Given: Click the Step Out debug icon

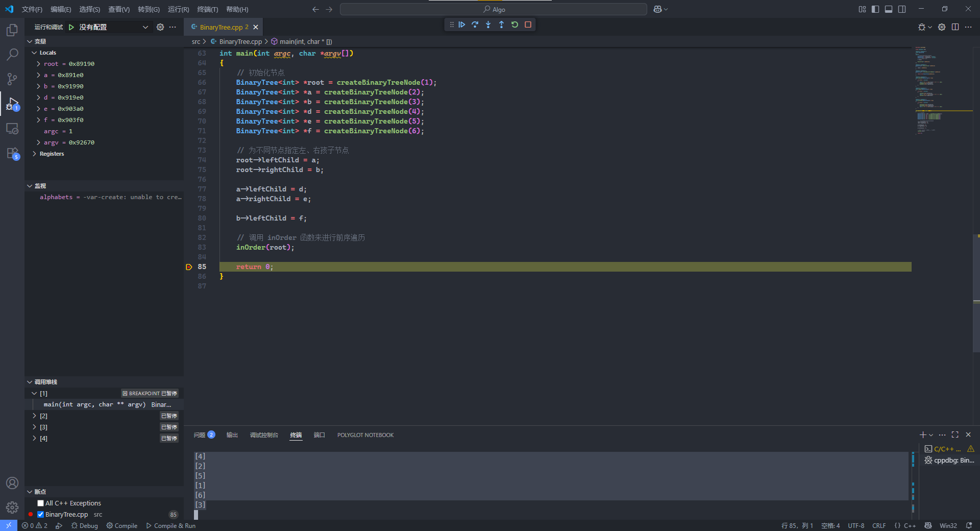Looking at the screenshot, I should (501, 25).
